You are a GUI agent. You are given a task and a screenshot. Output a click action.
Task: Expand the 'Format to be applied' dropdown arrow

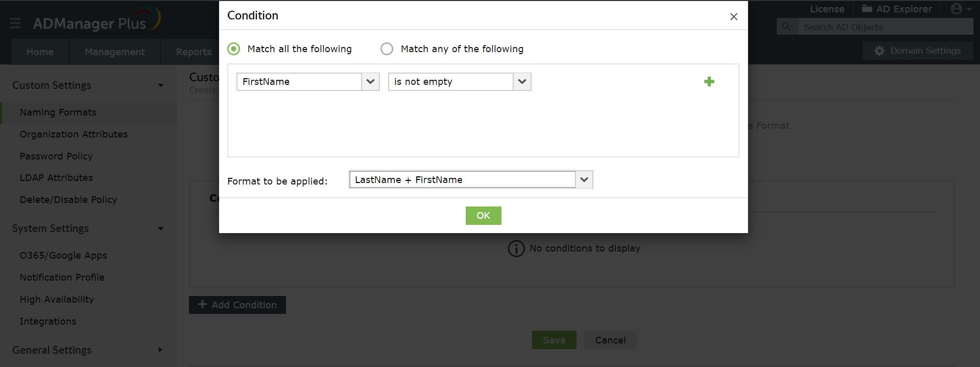coord(584,180)
